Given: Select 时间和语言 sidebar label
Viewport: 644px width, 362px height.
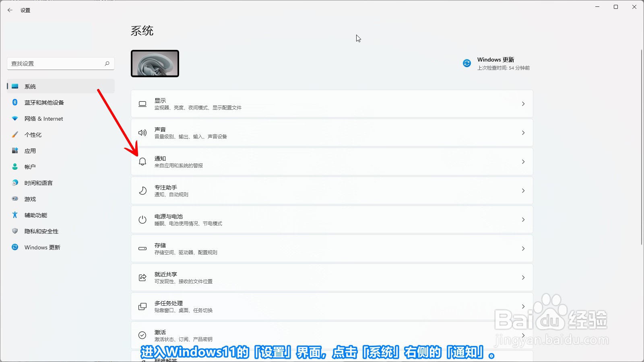Looking at the screenshot, I should pyautogui.click(x=39, y=183).
